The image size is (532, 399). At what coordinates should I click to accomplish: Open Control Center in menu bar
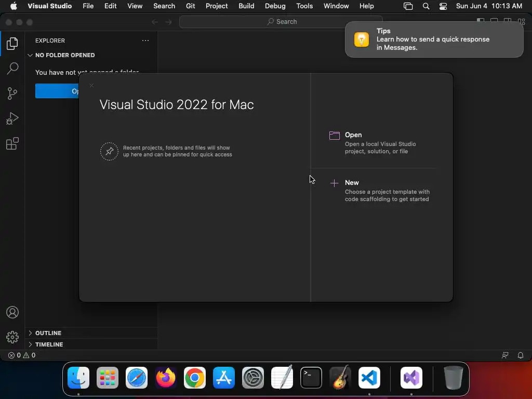(443, 6)
